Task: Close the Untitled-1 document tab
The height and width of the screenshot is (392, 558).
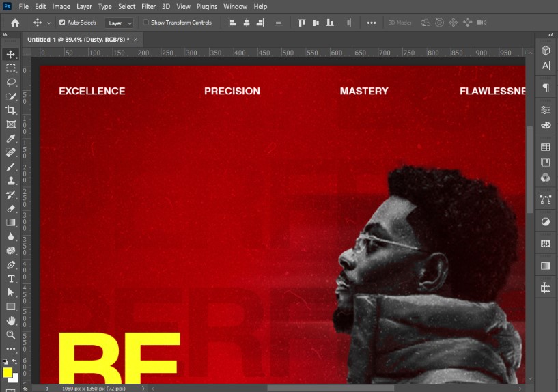Action: point(136,40)
